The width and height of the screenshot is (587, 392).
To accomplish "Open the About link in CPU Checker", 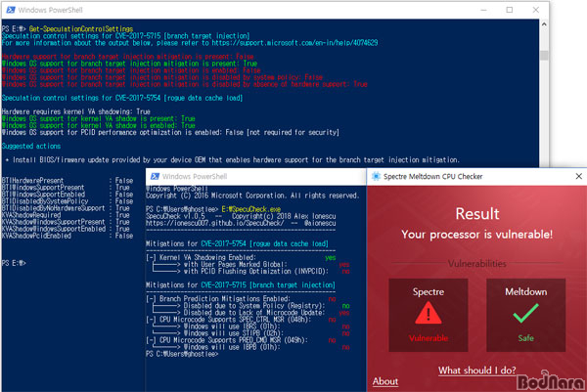I will pos(385,381).
